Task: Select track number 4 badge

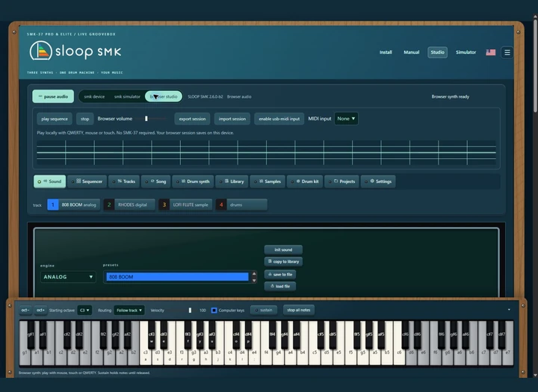Action: tap(221, 205)
